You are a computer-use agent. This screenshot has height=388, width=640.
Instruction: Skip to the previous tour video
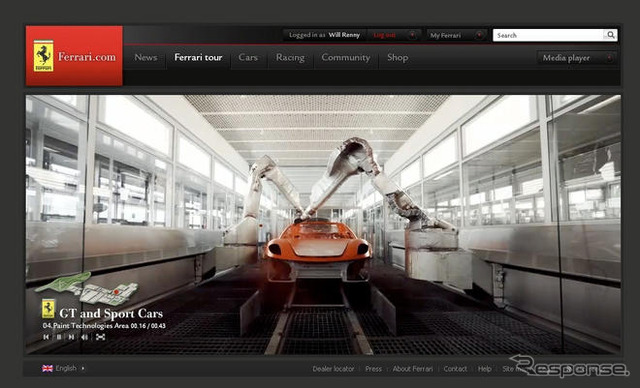point(46,337)
